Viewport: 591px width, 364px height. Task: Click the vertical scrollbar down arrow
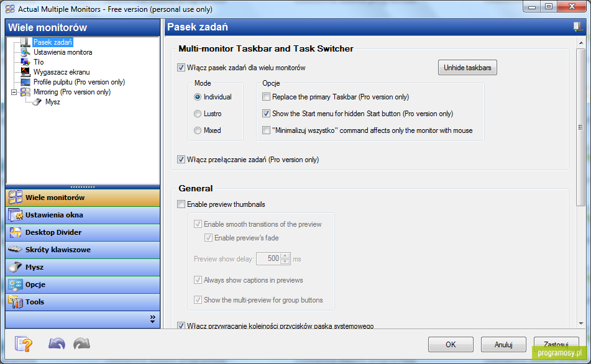[x=581, y=323]
